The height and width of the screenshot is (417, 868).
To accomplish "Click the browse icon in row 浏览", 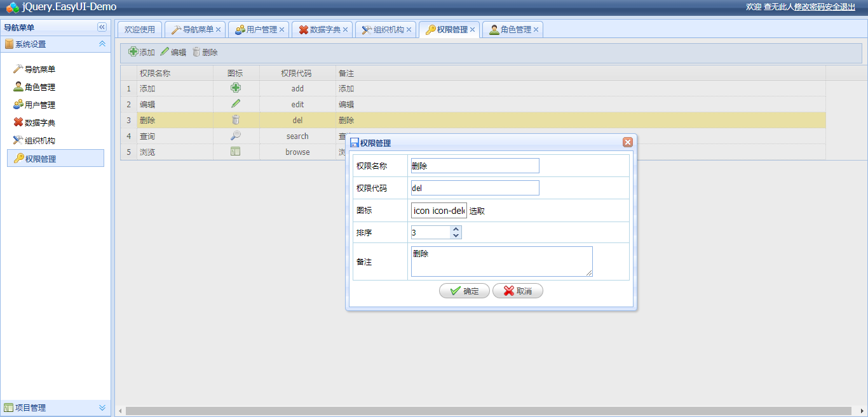I will (236, 151).
